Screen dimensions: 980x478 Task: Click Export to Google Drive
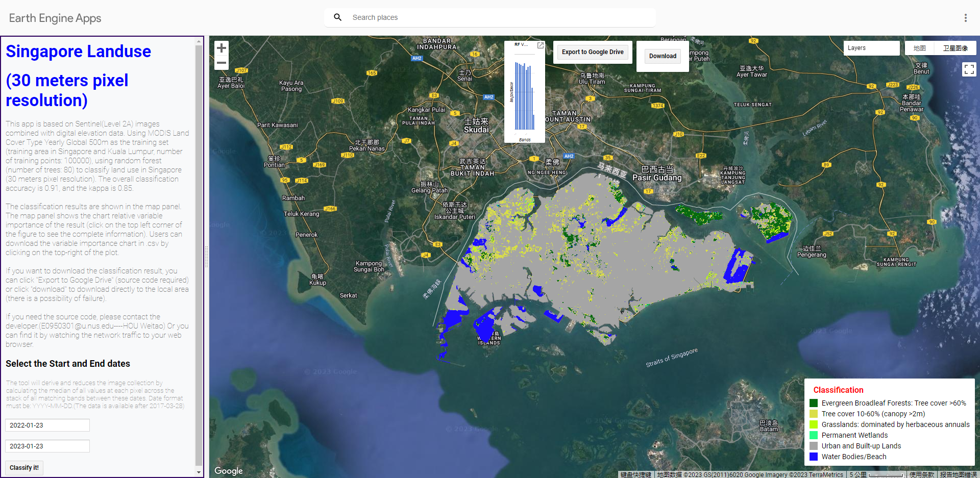click(592, 52)
